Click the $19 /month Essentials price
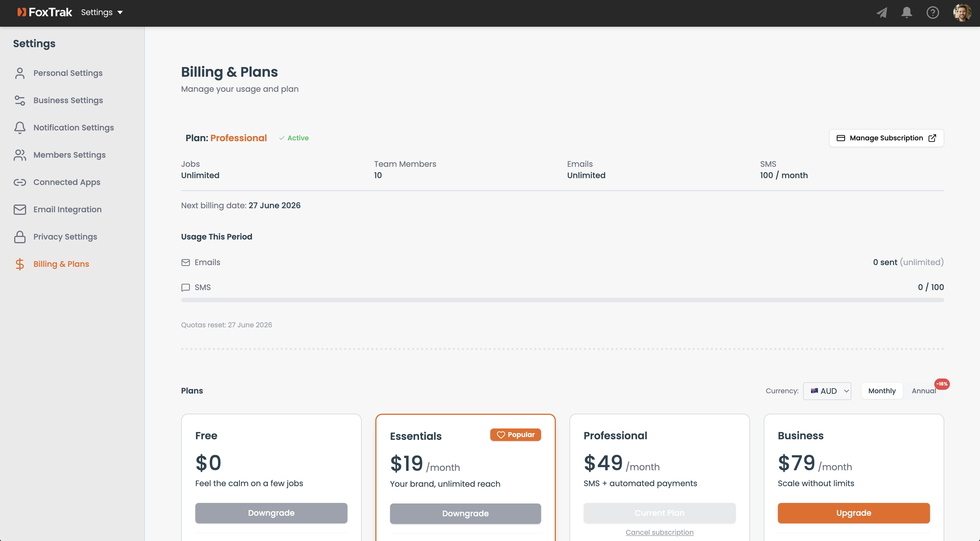Screen dimensions: 980x541 pos(425,464)
